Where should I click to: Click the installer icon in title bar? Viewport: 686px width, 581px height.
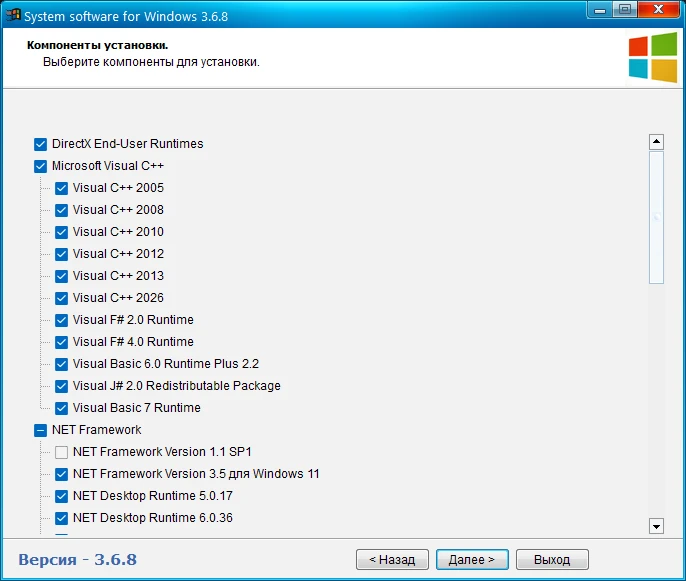[14, 14]
